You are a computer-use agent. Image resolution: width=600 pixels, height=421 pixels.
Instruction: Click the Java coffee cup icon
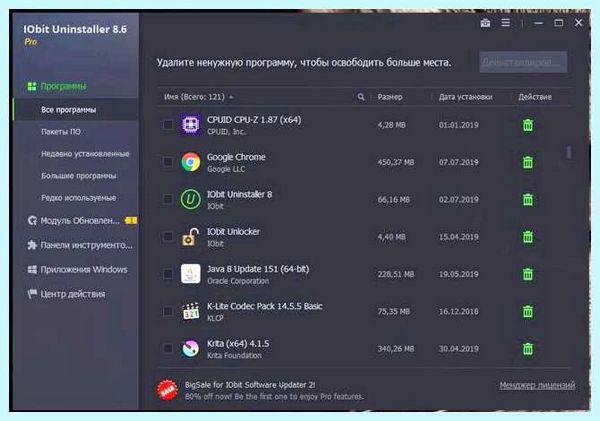click(191, 274)
